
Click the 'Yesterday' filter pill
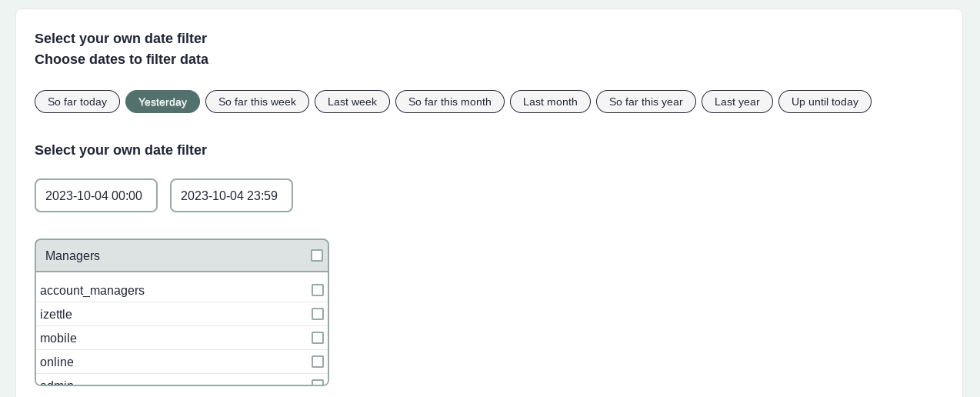pos(162,102)
